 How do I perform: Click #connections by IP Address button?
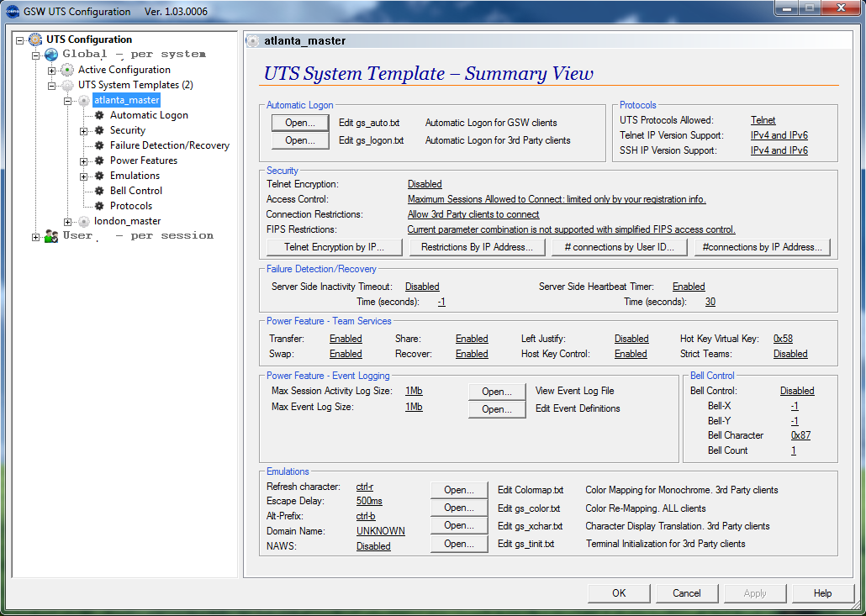(x=763, y=247)
